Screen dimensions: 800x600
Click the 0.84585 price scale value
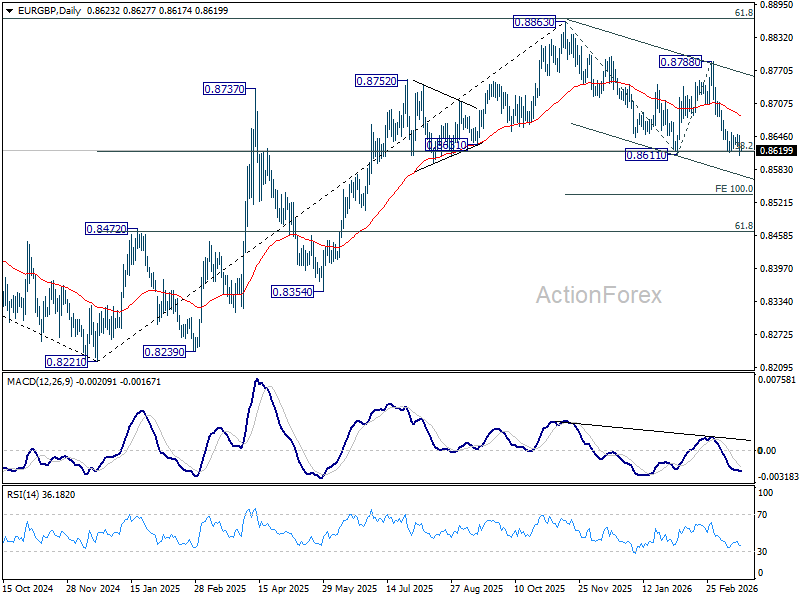[x=777, y=235]
